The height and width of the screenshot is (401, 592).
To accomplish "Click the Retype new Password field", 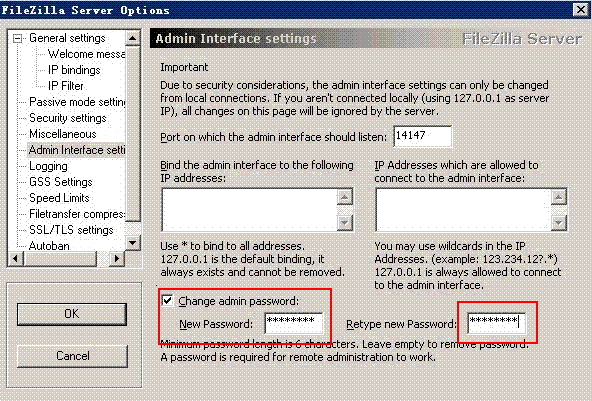I will pos(496,324).
